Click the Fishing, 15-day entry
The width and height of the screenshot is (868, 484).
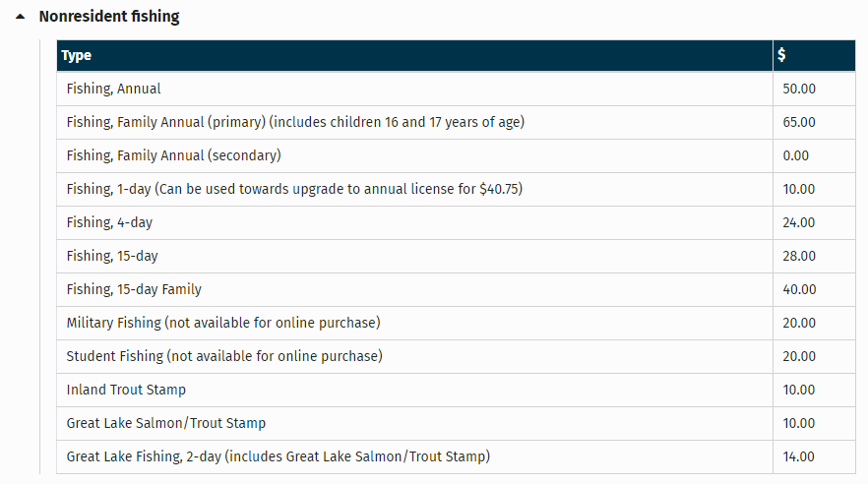pyautogui.click(x=112, y=256)
